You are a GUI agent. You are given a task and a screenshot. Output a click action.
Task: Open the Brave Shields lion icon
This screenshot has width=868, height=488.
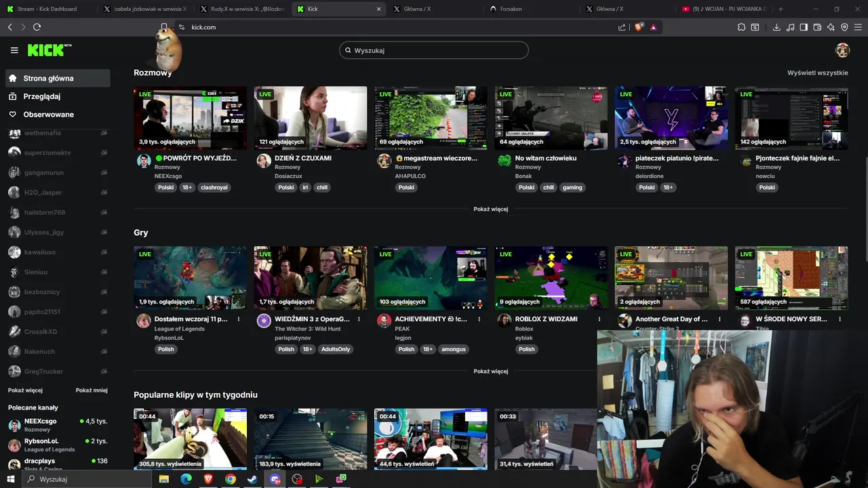point(639,27)
